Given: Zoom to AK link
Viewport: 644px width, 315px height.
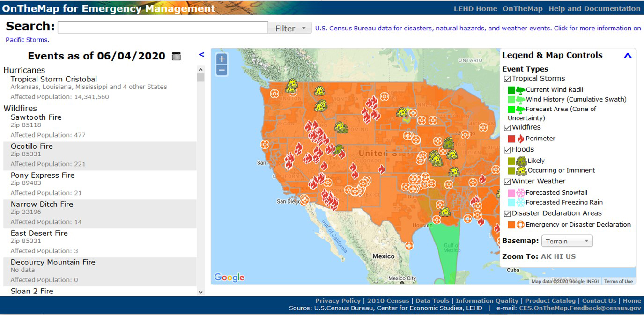Looking at the screenshot, I should click(x=546, y=256).
